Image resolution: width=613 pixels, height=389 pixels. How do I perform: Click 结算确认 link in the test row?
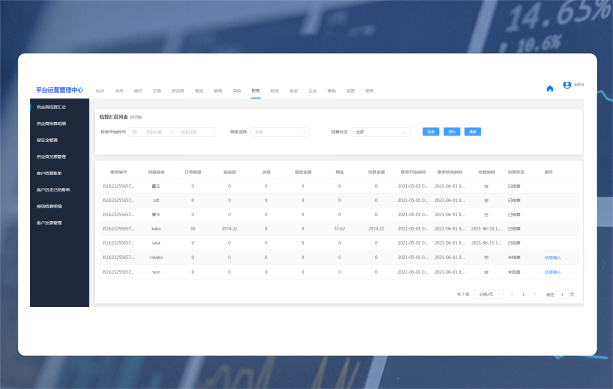pos(553,272)
